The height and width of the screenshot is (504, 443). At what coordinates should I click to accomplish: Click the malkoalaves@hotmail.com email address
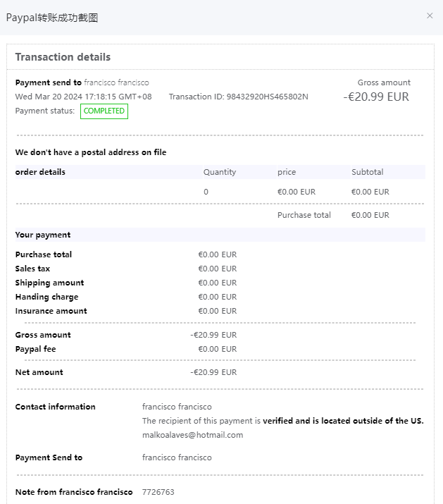click(192, 435)
